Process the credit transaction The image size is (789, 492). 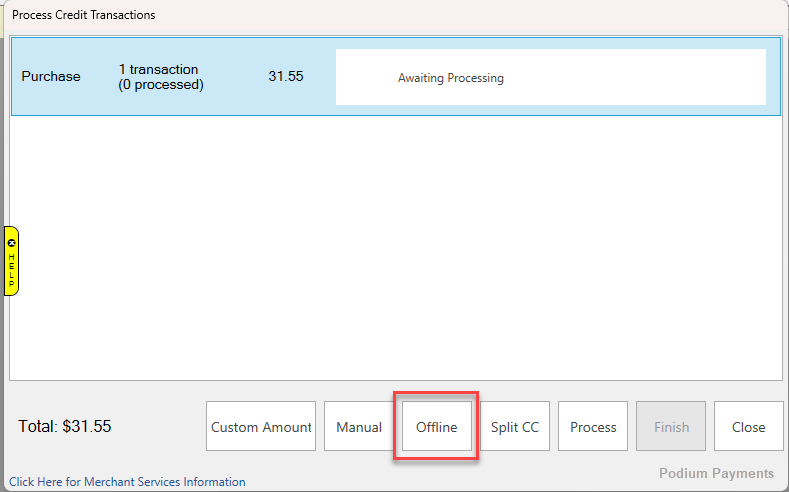coord(593,427)
